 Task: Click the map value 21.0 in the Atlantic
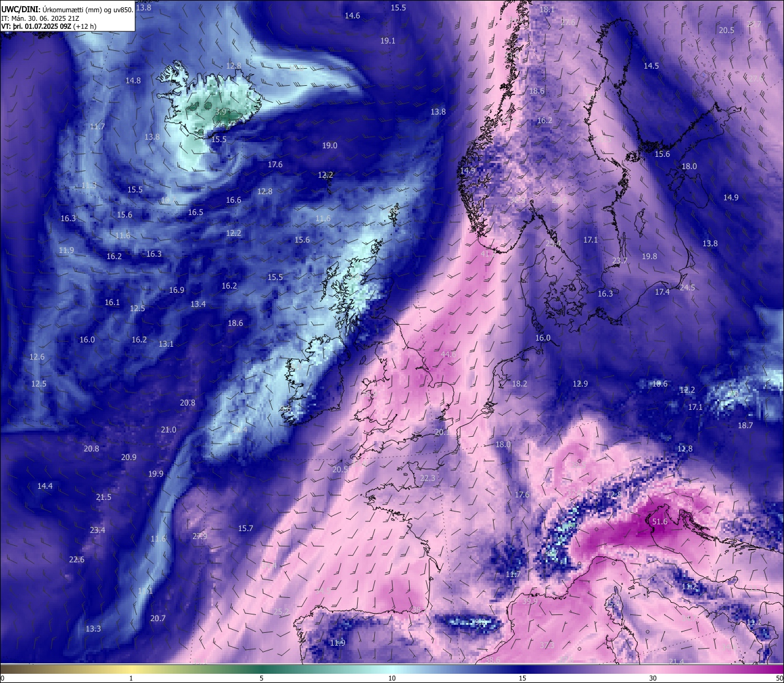click(x=168, y=430)
